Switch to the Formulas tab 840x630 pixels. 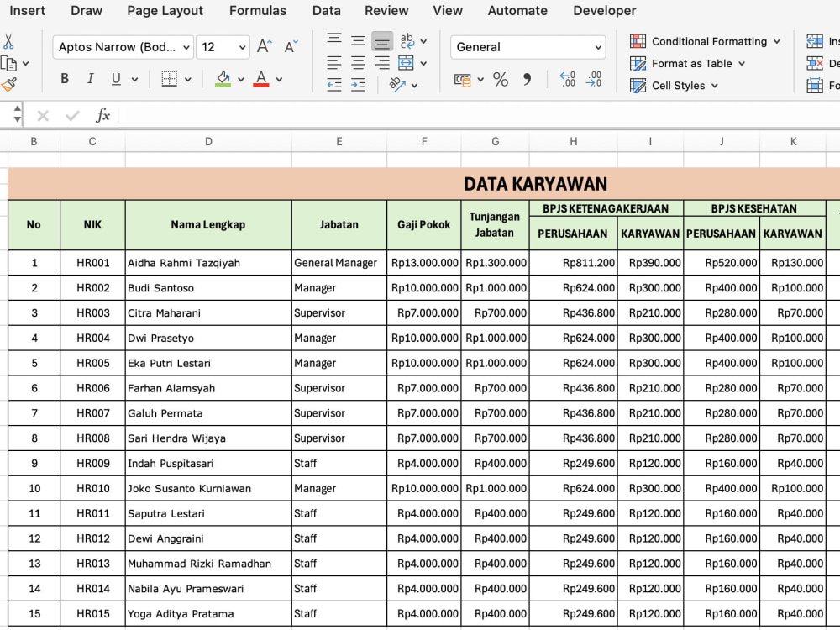click(x=258, y=11)
